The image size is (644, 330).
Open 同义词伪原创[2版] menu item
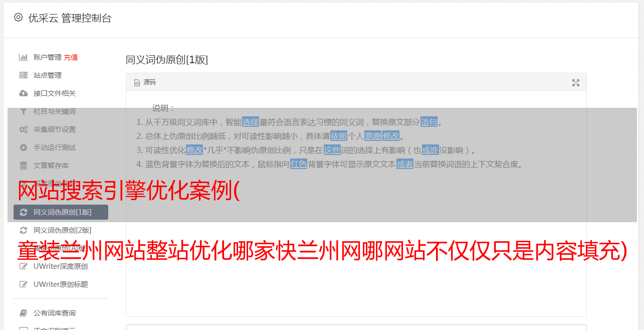point(62,230)
